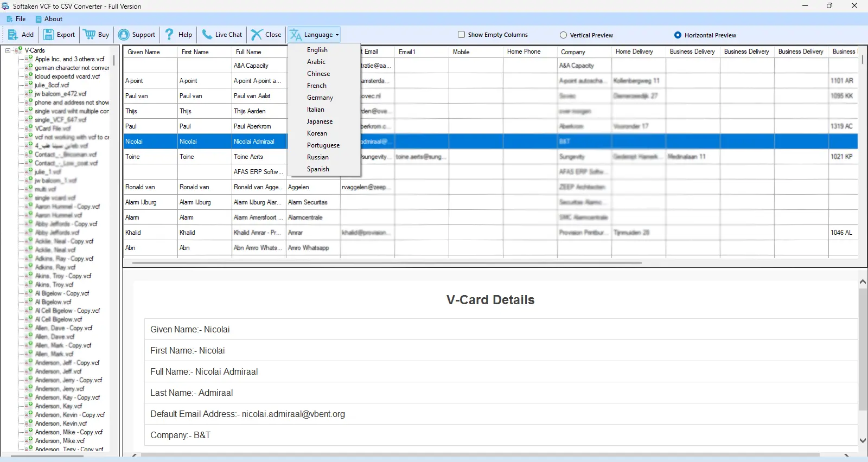This screenshot has width=868, height=462.
Task: Open the Language dropdown arrow
Action: point(337,35)
